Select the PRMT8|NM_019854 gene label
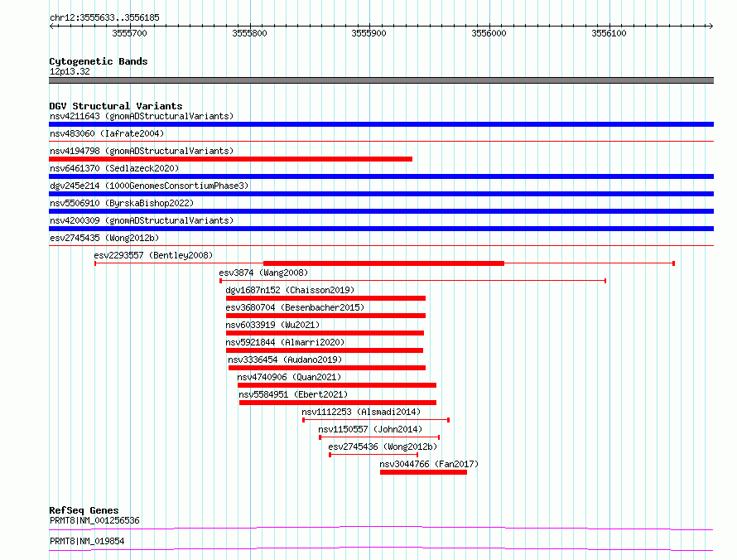The width and height of the screenshot is (737, 560). tap(87, 541)
